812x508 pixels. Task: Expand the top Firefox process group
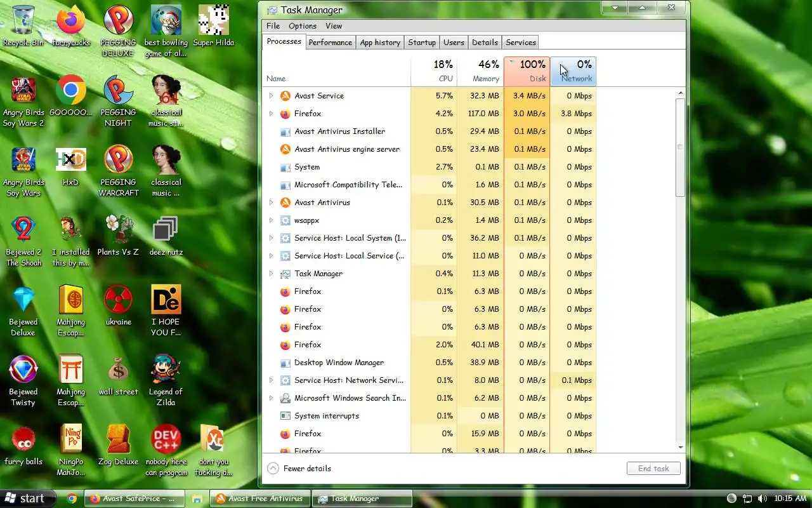pyautogui.click(x=271, y=114)
